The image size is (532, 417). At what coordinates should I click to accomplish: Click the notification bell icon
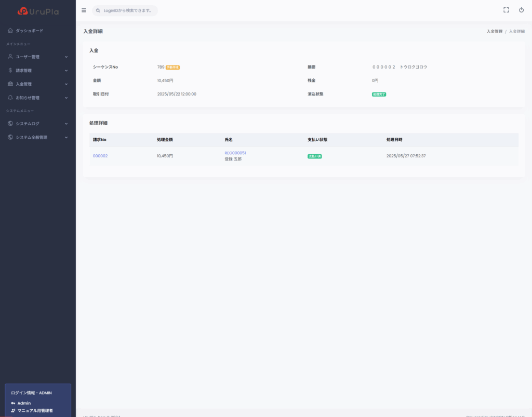10,98
